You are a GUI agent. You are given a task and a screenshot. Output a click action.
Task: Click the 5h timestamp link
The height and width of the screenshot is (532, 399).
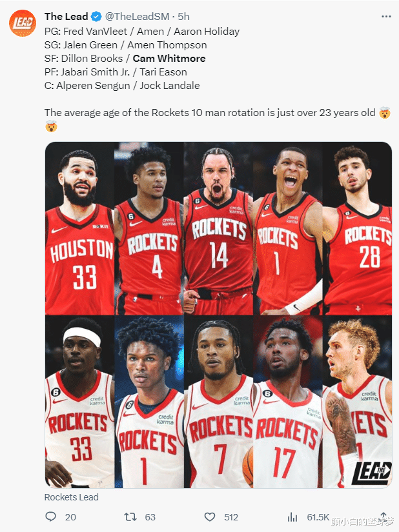pos(184,16)
